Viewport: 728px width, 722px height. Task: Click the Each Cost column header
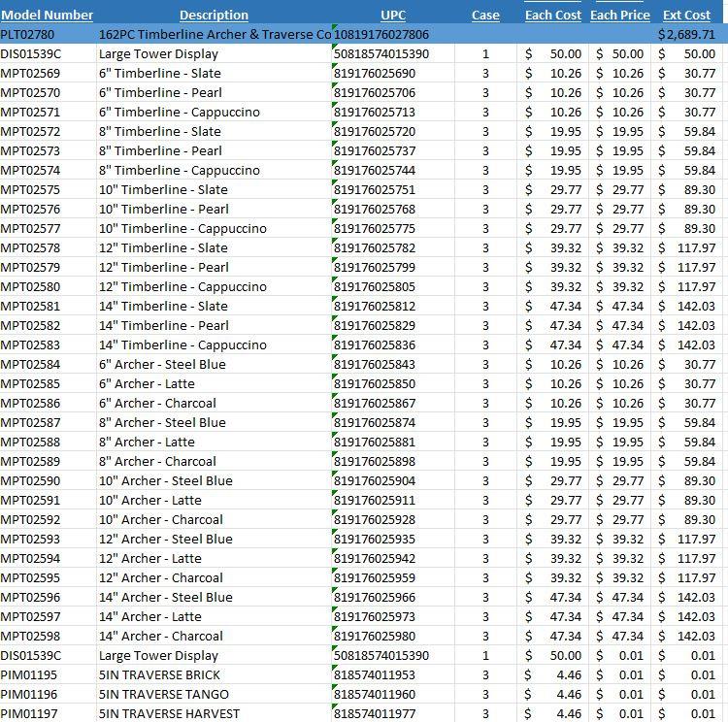click(553, 15)
